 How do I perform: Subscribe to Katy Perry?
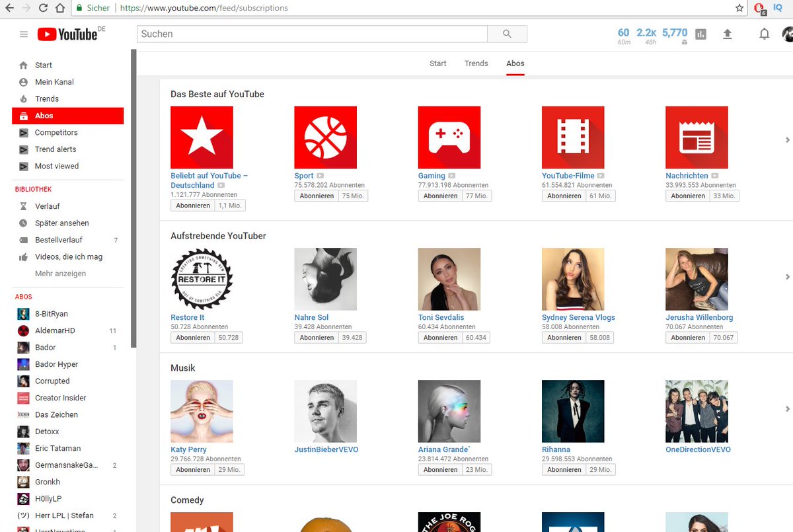point(193,469)
